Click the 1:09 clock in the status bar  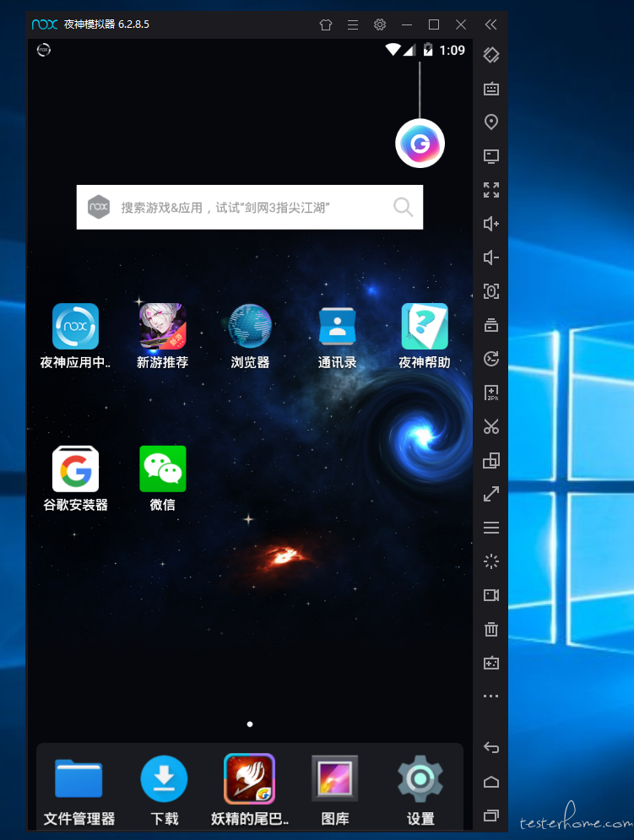click(452, 51)
